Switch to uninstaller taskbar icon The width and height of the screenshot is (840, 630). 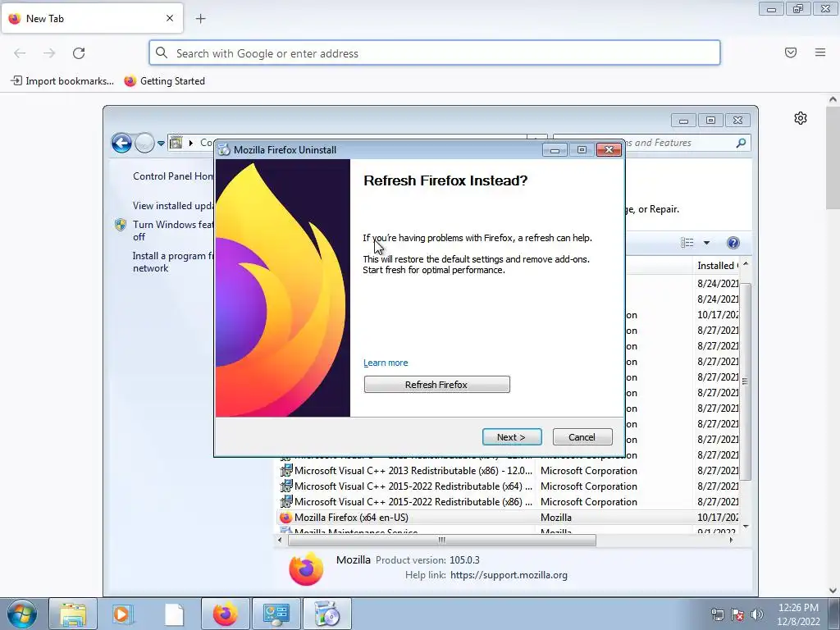[327, 614]
